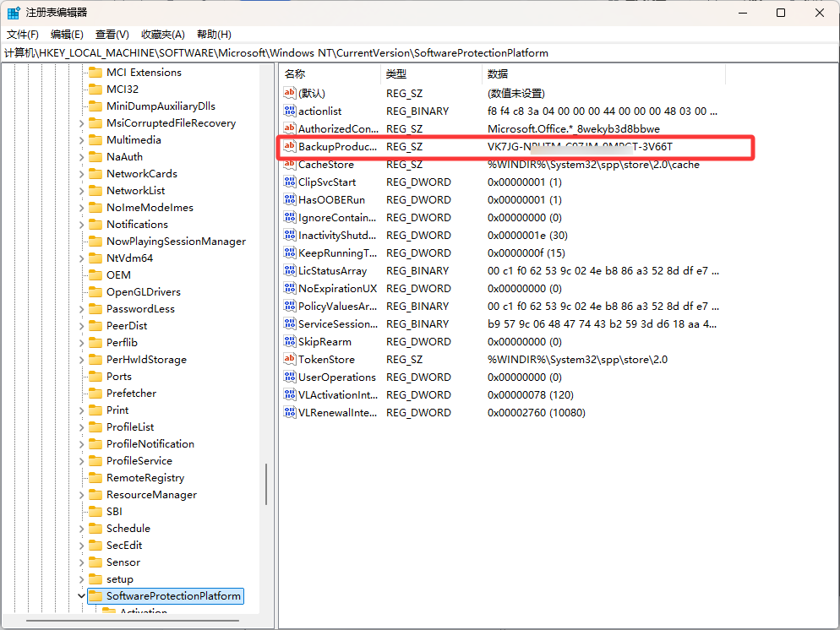The image size is (840, 630).
Task: Sort by the 名称 column header
Action: point(330,74)
